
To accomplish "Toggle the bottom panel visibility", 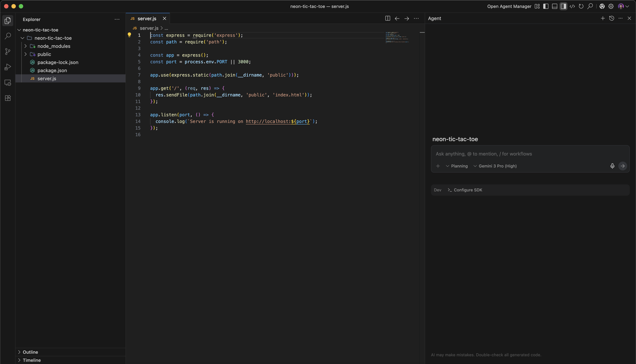I will tap(554, 6).
